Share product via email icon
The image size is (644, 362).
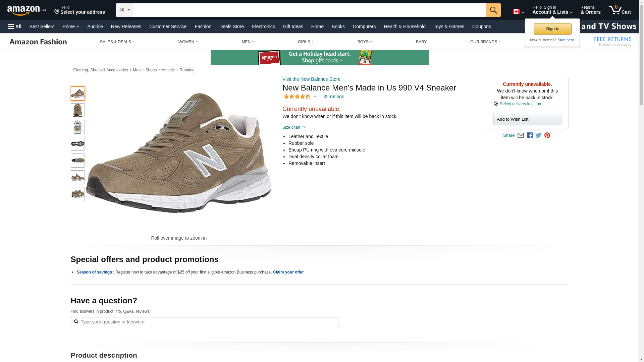coord(521,135)
